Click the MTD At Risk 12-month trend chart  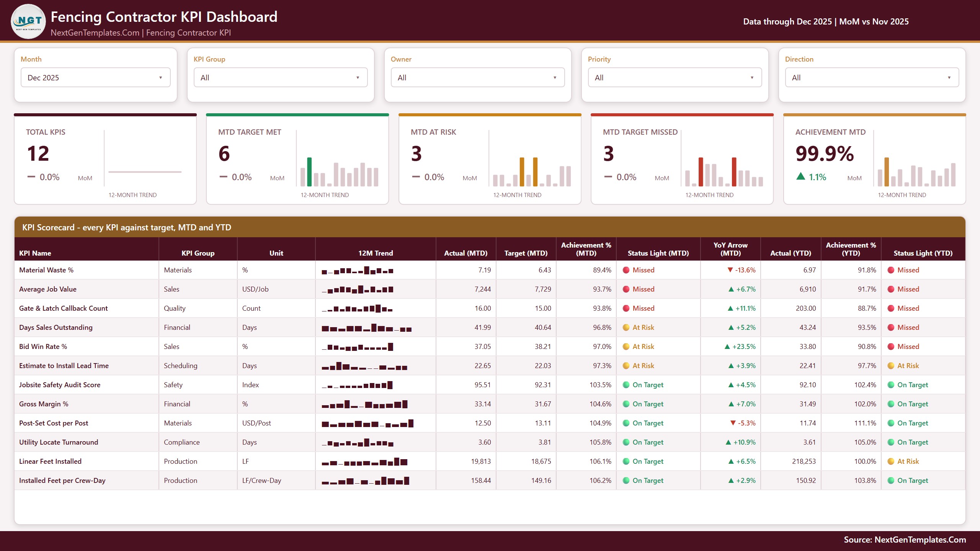click(532, 172)
